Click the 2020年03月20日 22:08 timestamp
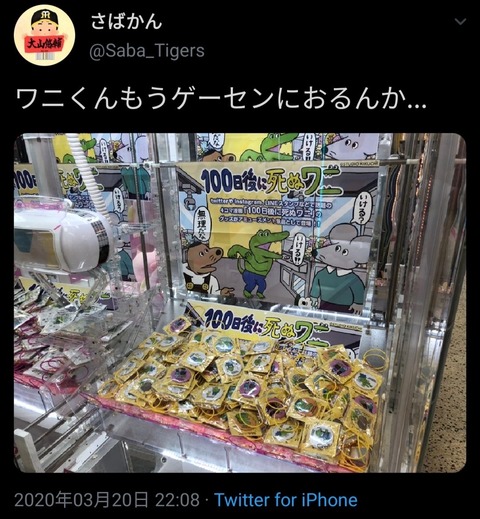Image resolution: width=480 pixels, height=519 pixels. click(107, 500)
